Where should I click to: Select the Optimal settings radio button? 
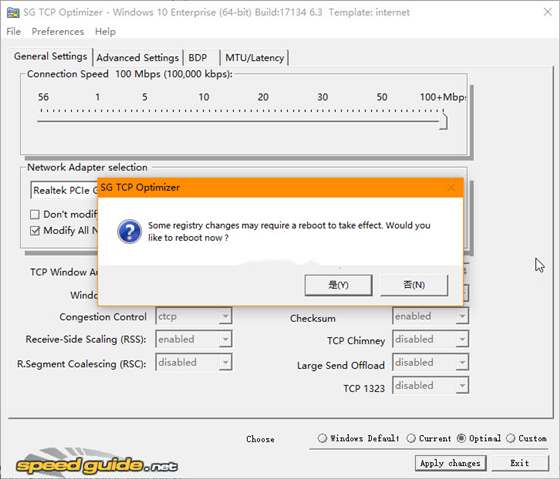[461, 438]
